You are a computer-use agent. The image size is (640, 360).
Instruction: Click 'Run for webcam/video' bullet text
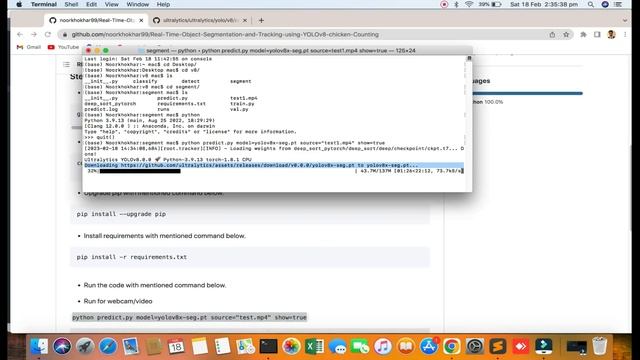click(118, 301)
